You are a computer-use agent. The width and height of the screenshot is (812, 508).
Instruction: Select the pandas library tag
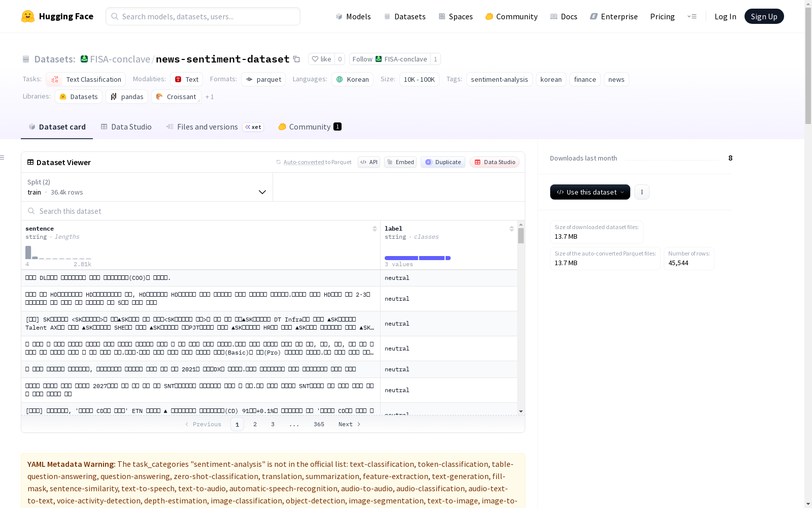click(x=127, y=97)
